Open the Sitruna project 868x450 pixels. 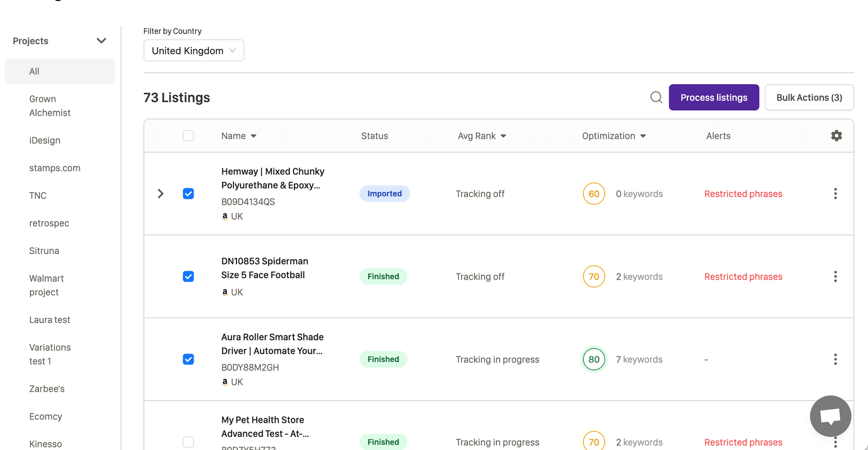click(44, 251)
